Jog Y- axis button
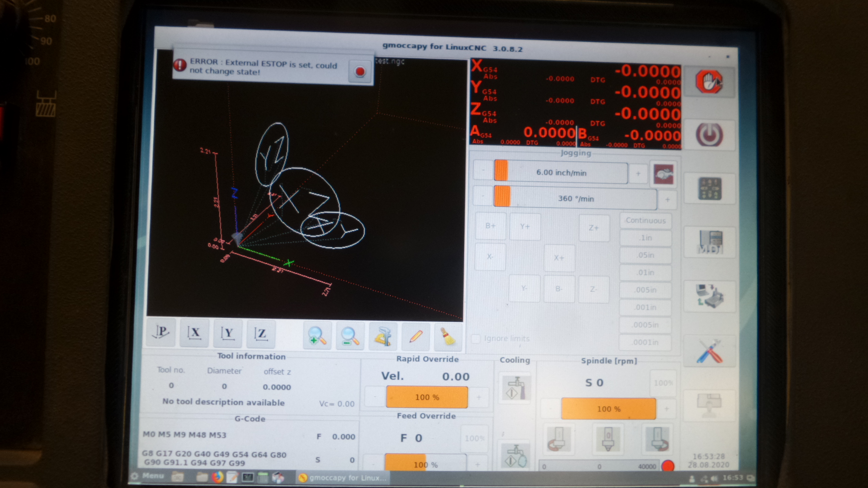Viewport: 868px width, 488px height. 524,288
